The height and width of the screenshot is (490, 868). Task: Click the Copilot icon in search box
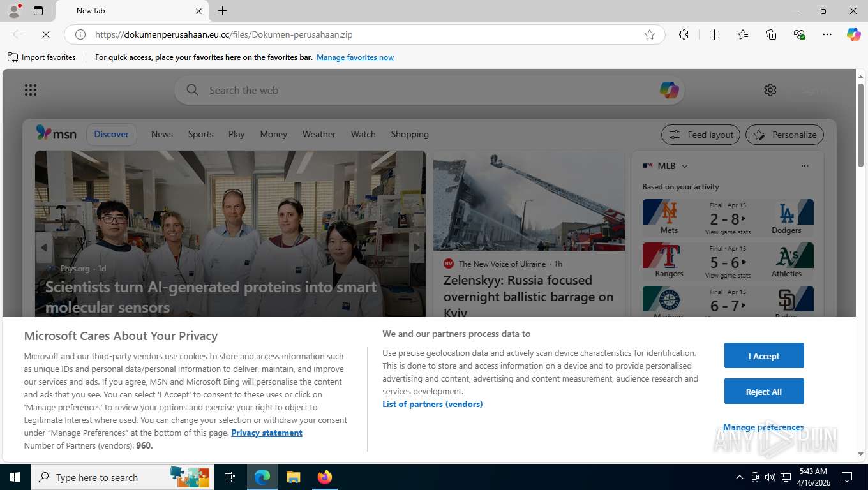pyautogui.click(x=669, y=90)
